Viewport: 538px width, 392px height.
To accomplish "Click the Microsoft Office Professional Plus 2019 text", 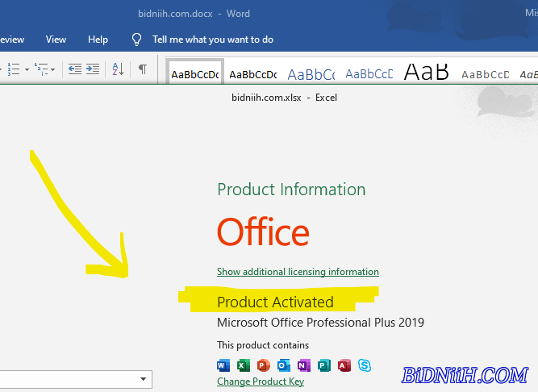I will click(320, 323).
